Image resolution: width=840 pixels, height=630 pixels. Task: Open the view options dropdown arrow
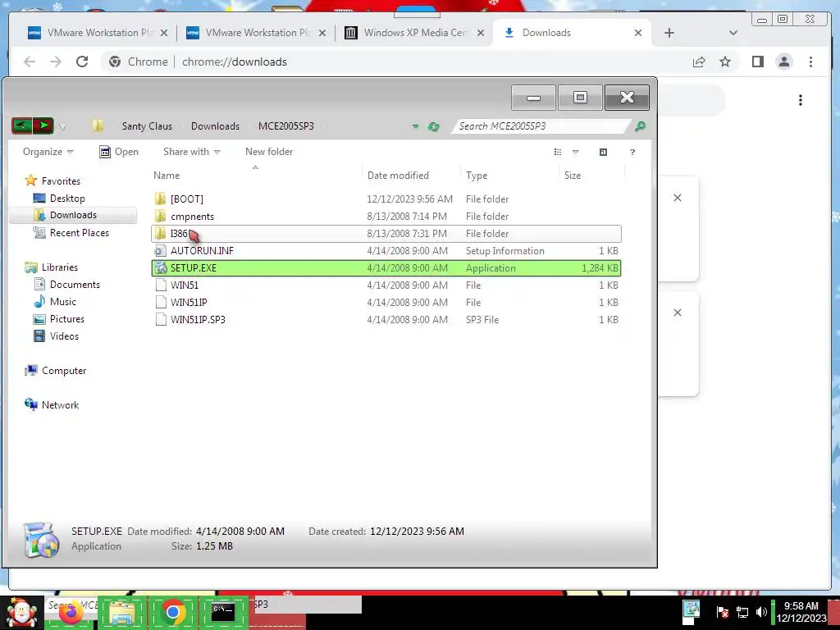point(575,152)
